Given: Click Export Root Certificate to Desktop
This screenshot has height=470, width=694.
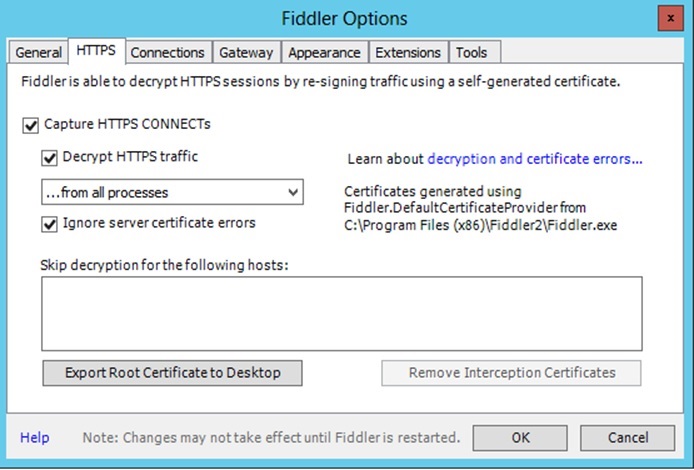Looking at the screenshot, I should pos(173,373).
